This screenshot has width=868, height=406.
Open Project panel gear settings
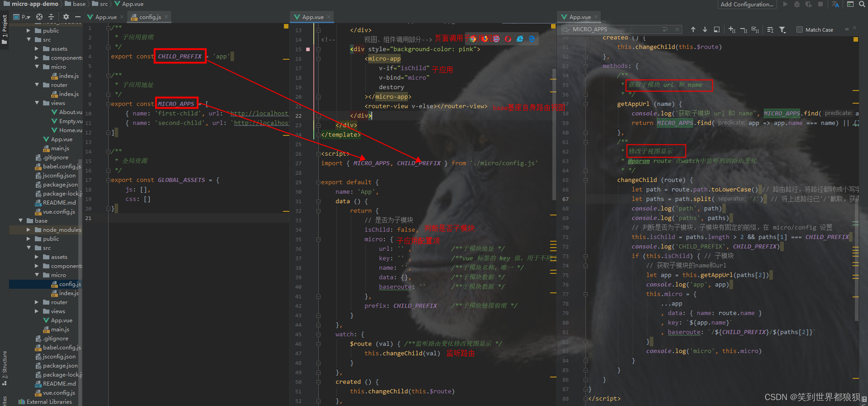point(66,17)
